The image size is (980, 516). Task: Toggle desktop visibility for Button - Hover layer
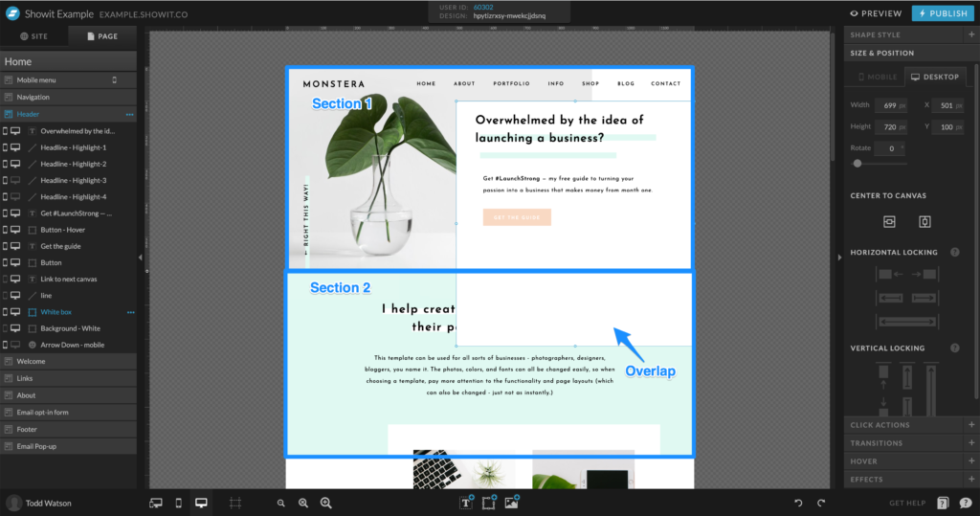(15, 230)
